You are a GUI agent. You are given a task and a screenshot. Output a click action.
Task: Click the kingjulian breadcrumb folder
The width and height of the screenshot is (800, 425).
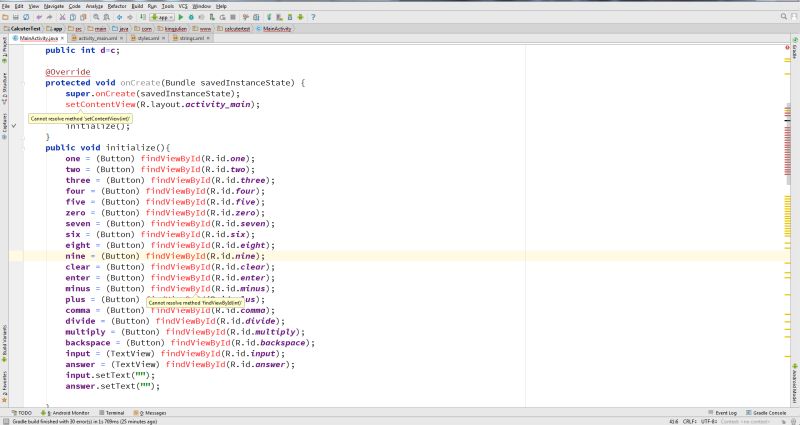pos(172,29)
